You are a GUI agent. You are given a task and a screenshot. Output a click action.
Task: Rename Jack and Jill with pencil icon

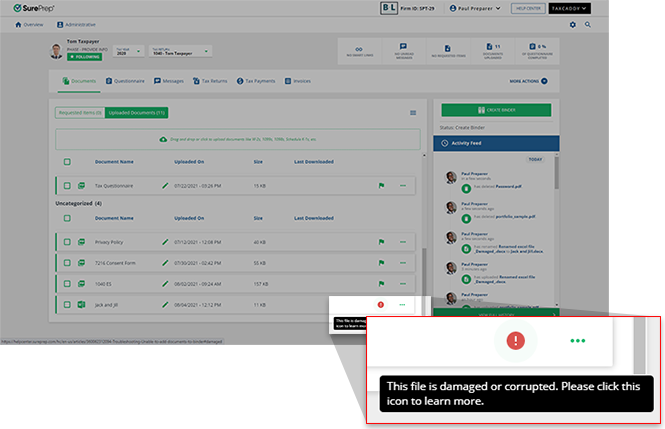click(x=165, y=304)
